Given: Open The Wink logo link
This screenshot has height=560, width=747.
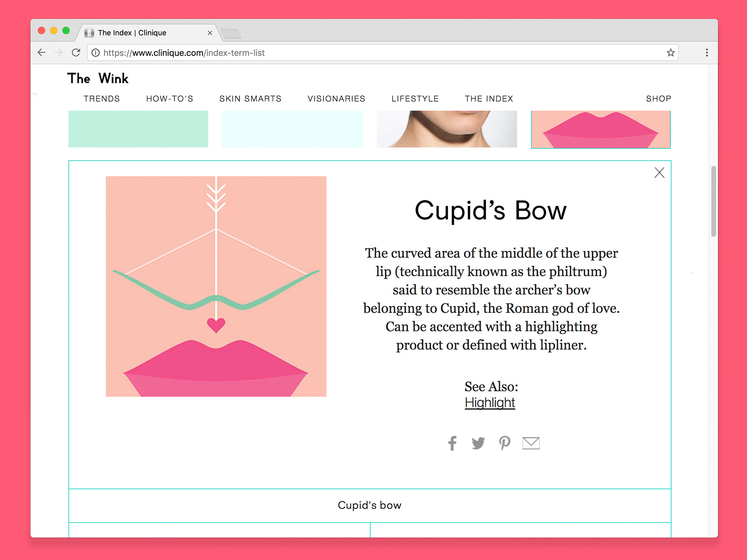Looking at the screenshot, I should (98, 78).
